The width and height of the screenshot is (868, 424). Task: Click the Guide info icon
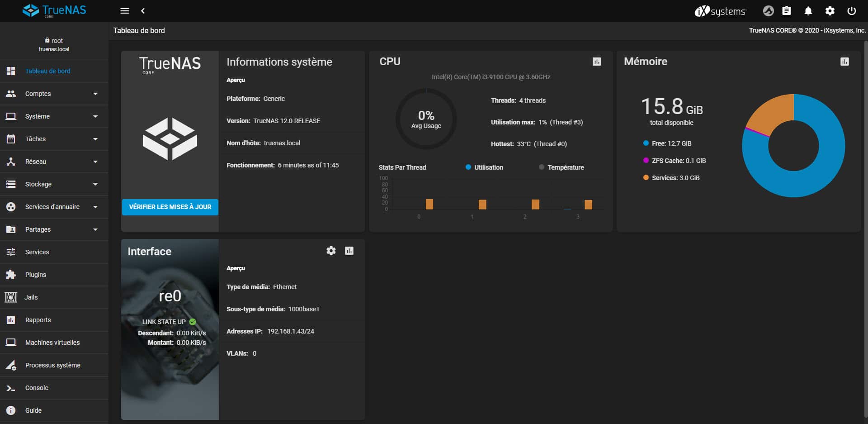pos(11,410)
